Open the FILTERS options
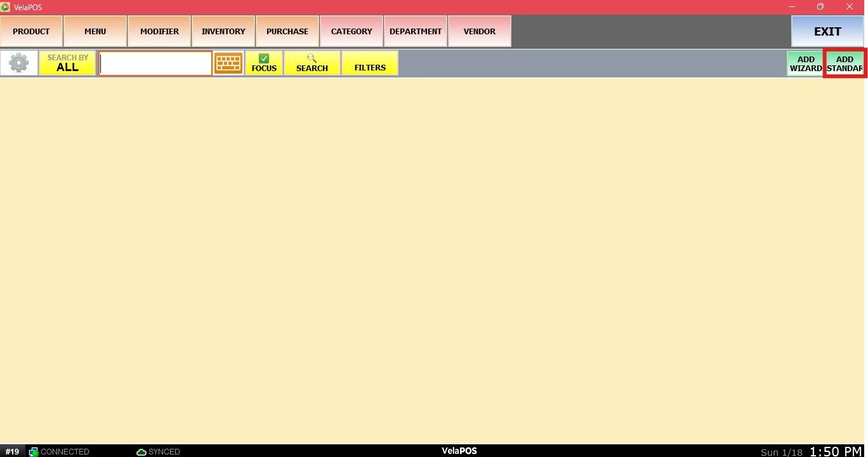The width and height of the screenshot is (868, 457). (x=370, y=63)
